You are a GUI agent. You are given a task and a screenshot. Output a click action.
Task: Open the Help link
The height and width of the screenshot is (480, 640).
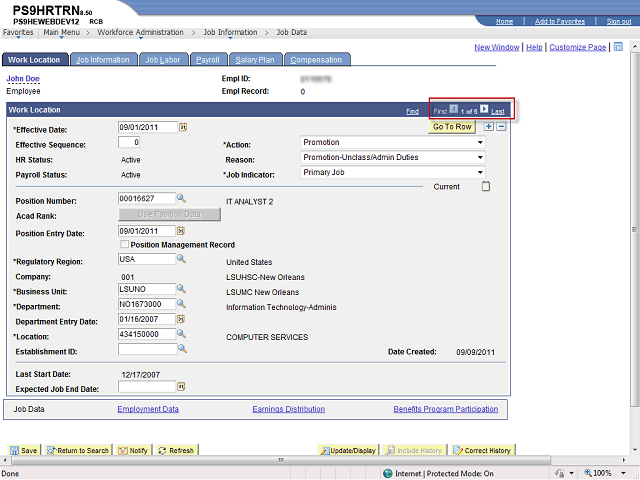[x=534, y=47]
